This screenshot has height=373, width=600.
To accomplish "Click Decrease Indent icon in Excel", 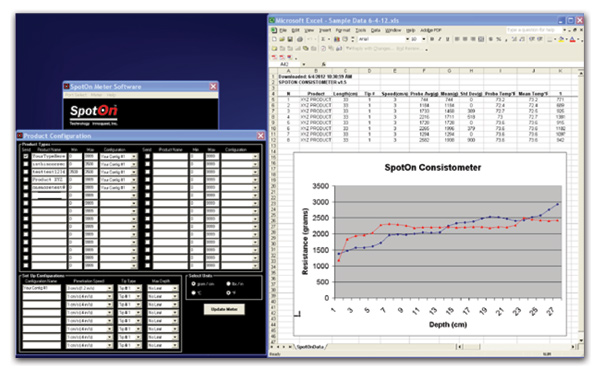I will pos(531,39).
